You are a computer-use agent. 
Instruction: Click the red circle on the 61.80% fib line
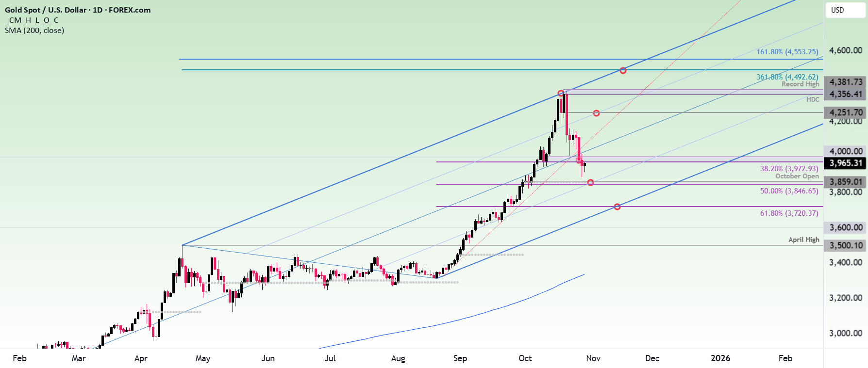617,207
